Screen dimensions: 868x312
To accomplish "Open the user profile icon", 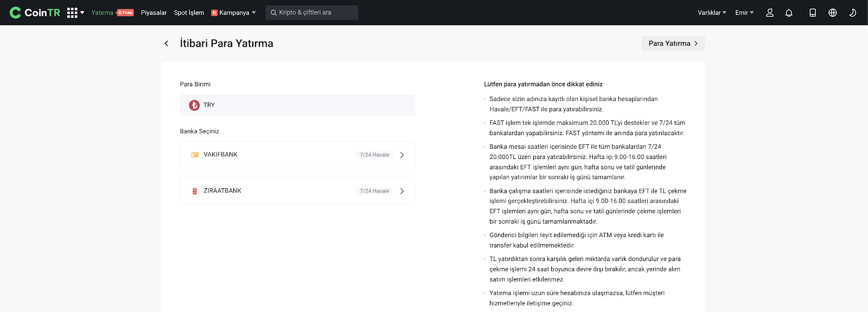I will pos(769,12).
